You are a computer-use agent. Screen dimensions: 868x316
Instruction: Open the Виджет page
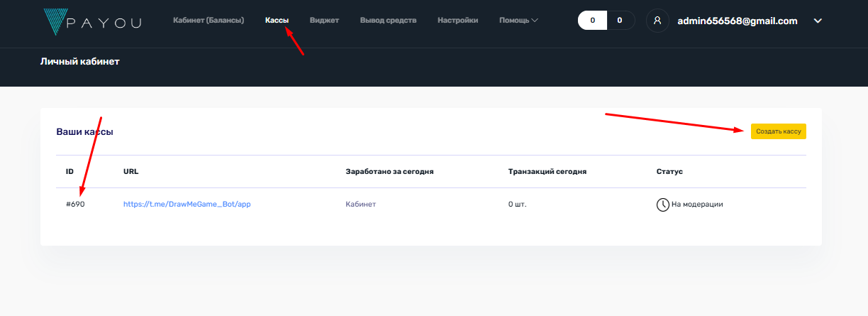point(324,21)
